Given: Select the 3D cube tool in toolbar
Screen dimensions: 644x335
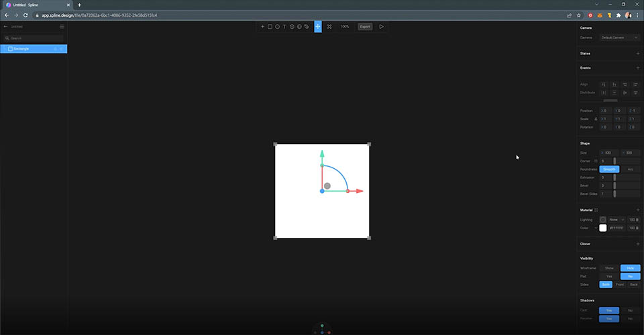Looking at the screenshot, I should (292, 27).
